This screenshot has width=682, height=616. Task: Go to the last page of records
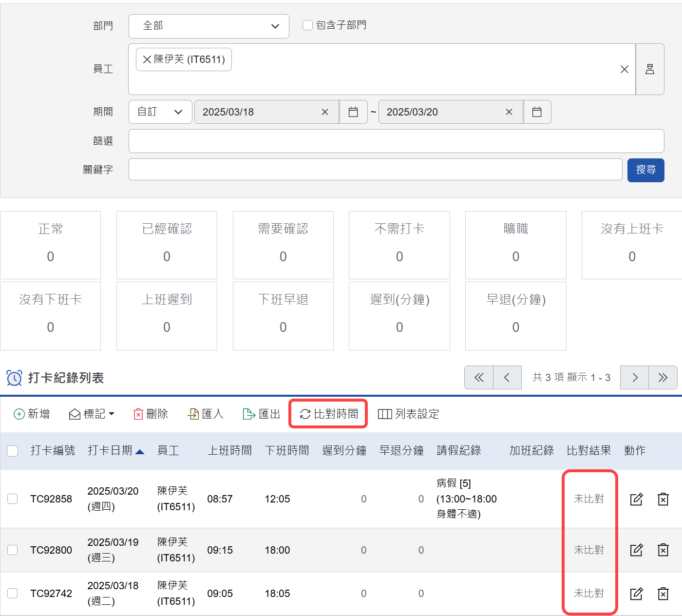pyautogui.click(x=663, y=378)
